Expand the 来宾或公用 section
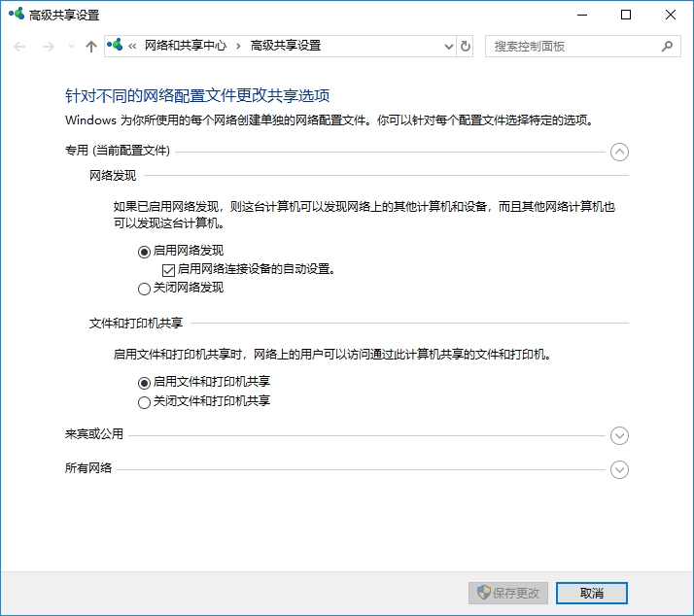694x616 pixels. 619,436
